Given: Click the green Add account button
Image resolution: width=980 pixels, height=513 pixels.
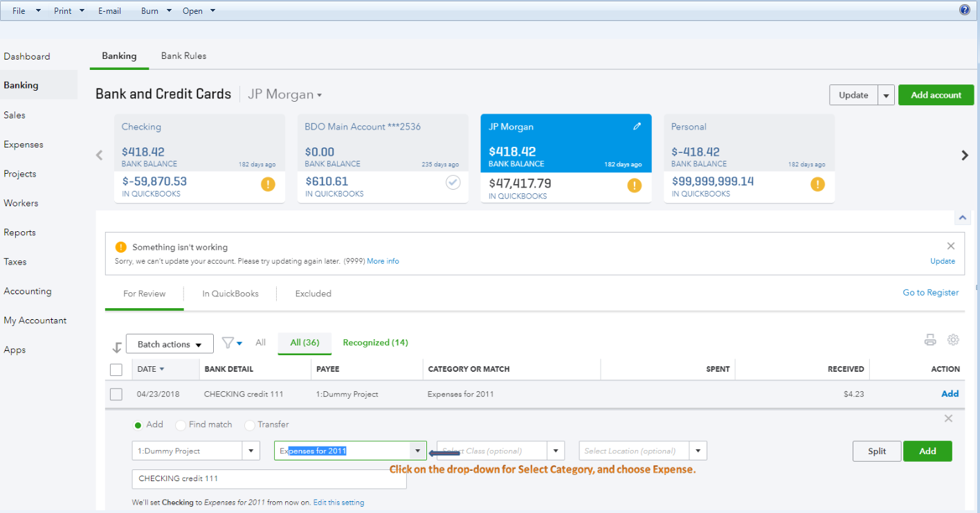Looking at the screenshot, I should 936,95.
